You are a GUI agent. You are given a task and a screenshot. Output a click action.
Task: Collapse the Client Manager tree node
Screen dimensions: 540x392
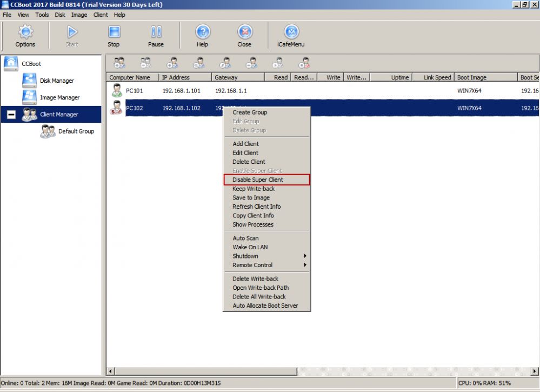(11, 115)
